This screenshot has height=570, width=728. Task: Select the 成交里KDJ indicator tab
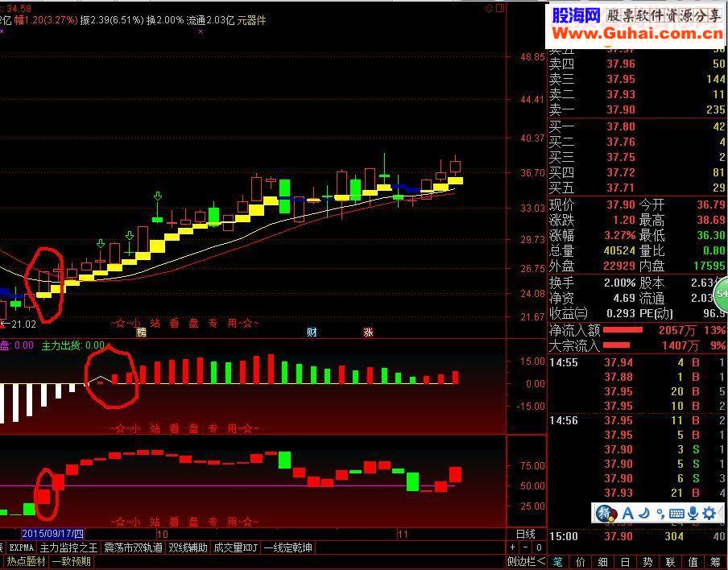(236, 547)
